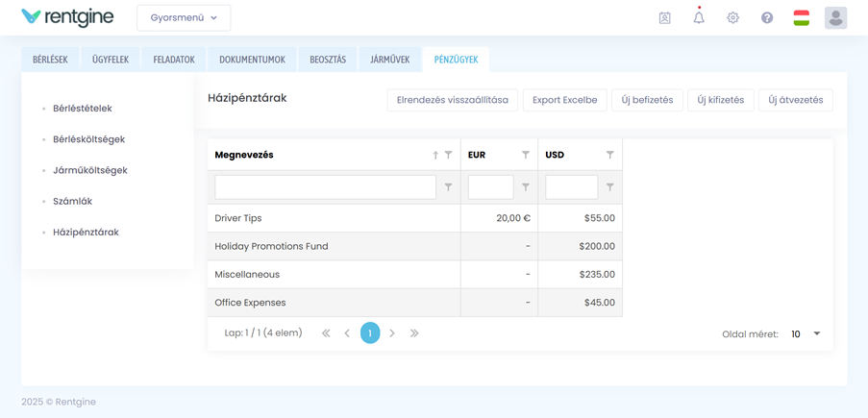Image resolution: width=868 pixels, height=418 pixels.
Task: Click the filter icon in USD header
Action: [x=609, y=155]
